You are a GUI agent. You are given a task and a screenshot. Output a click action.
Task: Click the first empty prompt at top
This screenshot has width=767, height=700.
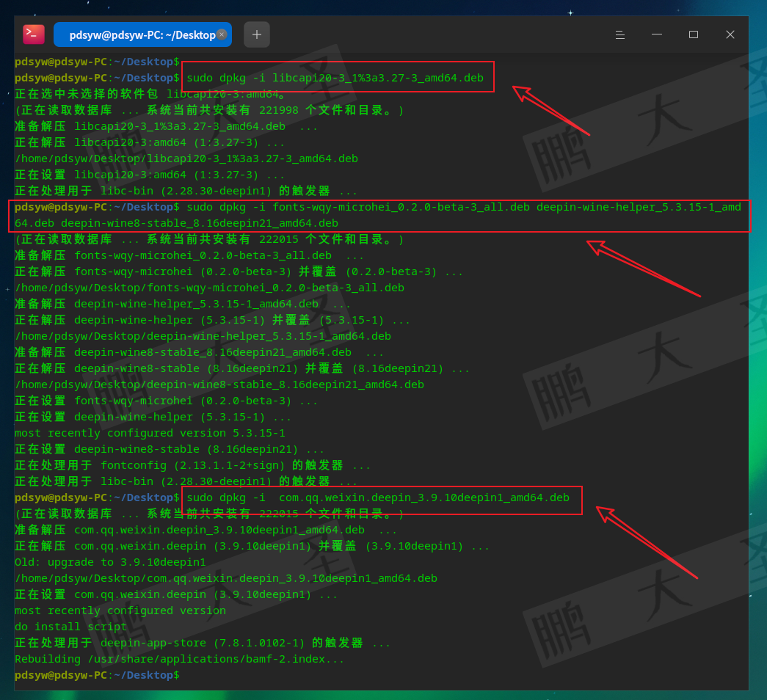point(97,62)
